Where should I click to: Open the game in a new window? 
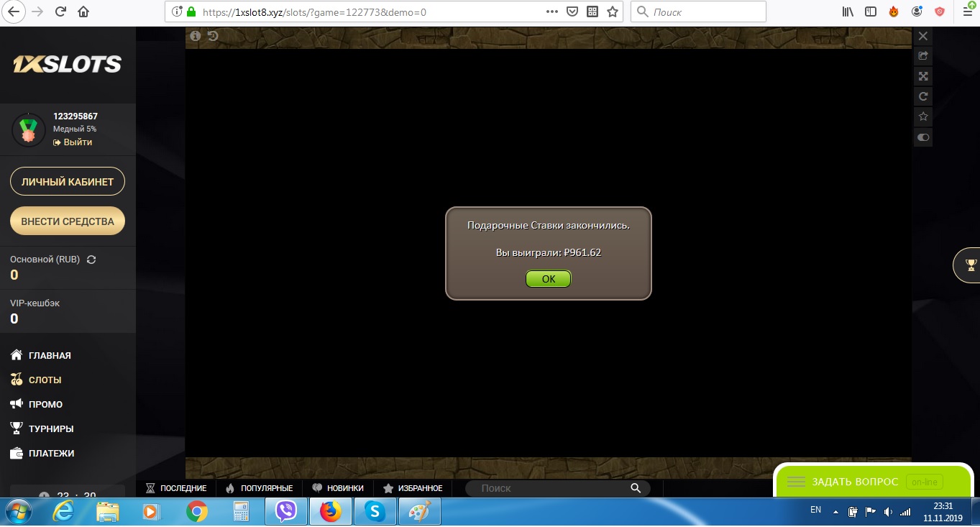923,56
